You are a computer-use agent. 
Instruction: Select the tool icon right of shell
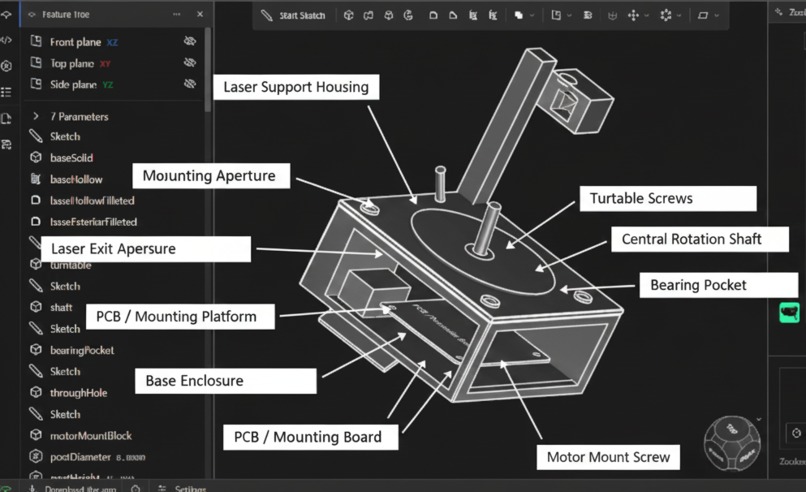click(x=493, y=15)
